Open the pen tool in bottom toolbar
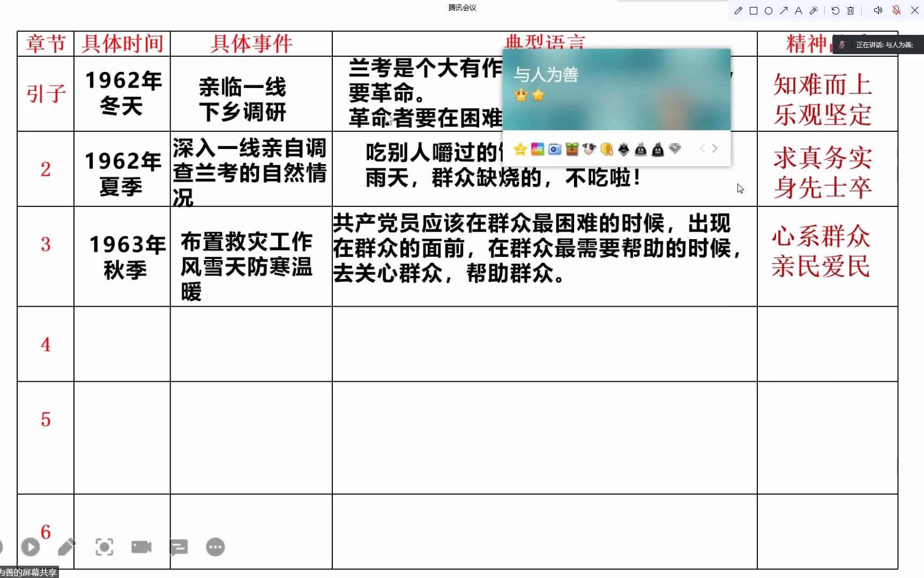The width and height of the screenshot is (924, 578). click(x=66, y=547)
